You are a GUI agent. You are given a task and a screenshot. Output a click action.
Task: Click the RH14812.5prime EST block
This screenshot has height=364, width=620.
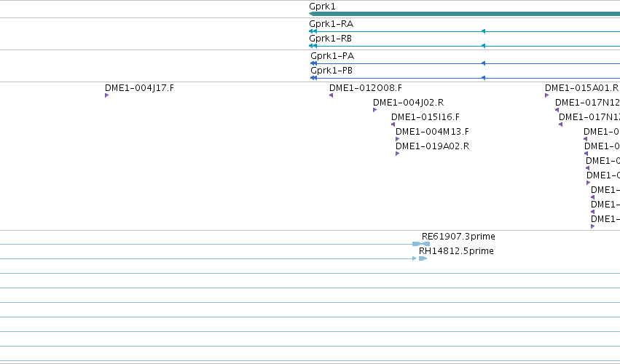point(423,258)
